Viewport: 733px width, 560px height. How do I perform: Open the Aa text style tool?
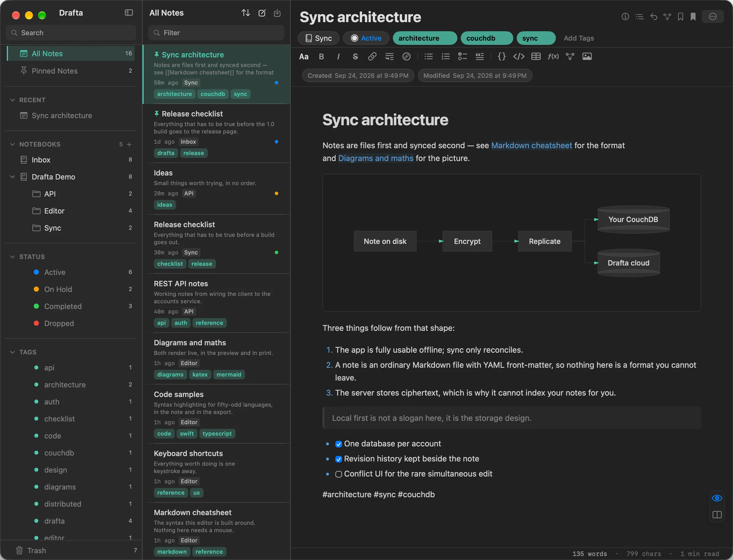(304, 57)
